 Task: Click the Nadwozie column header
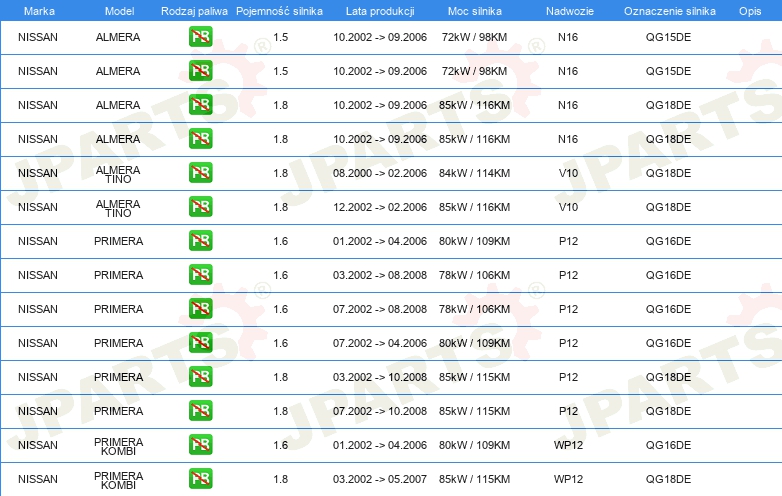click(570, 11)
